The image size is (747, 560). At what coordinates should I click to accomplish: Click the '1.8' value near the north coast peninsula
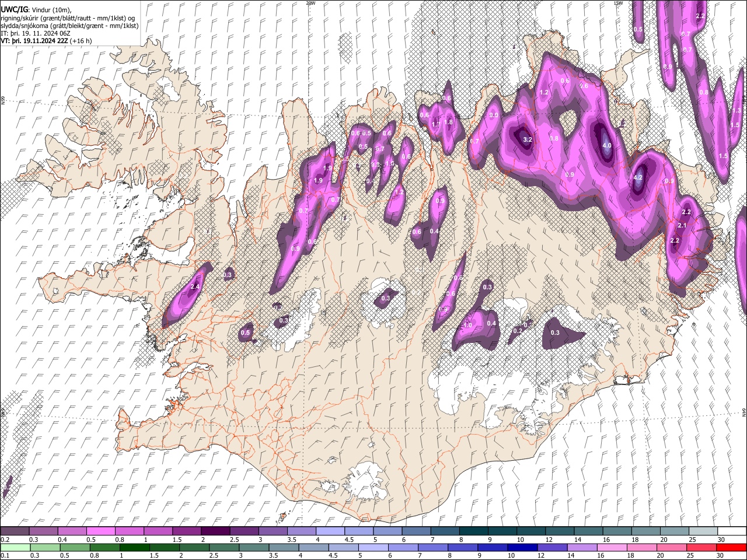448,123
